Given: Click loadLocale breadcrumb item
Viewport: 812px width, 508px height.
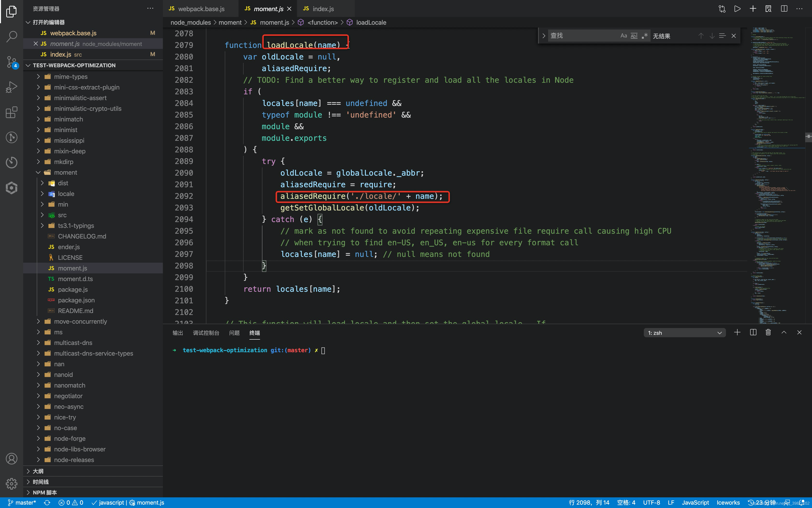Looking at the screenshot, I should coord(371,22).
